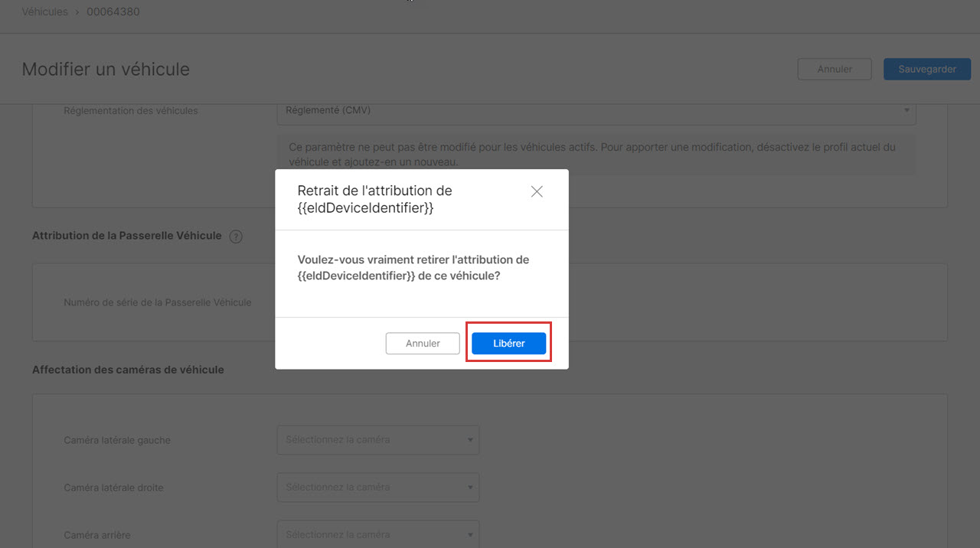Expand the Caméra latérale droite camera selector
The width and height of the screenshot is (980, 548).
pos(377,488)
